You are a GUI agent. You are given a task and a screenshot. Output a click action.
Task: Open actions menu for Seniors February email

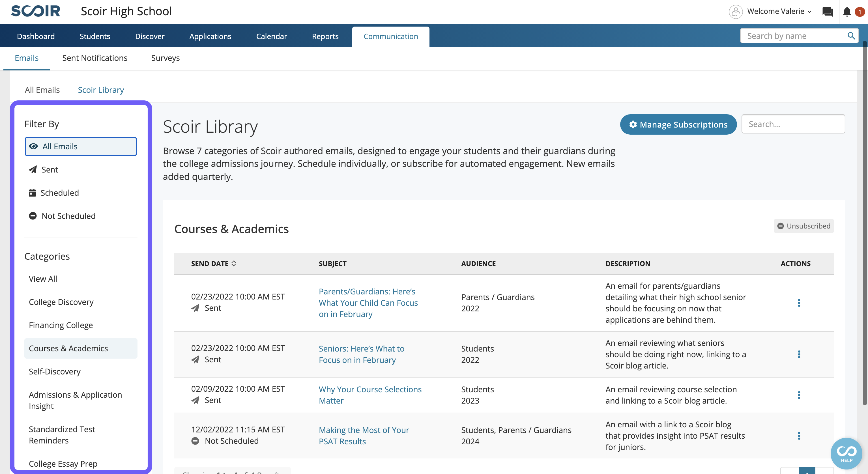(x=799, y=354)
